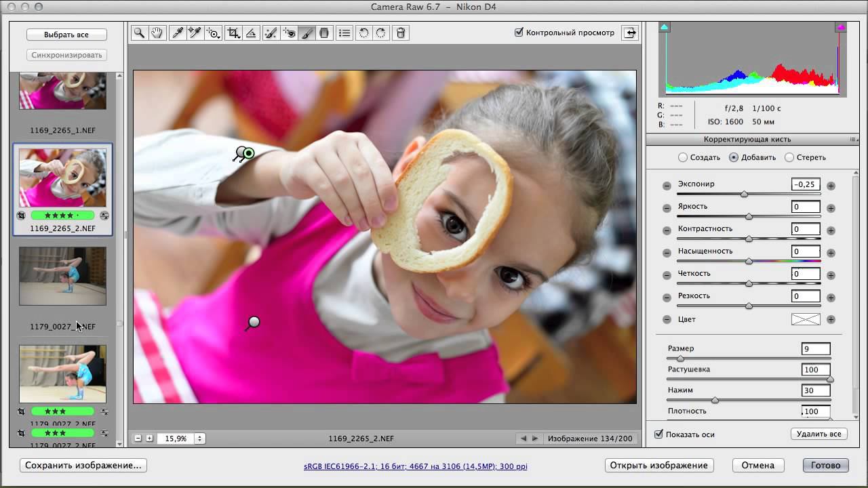Open the Корректирующая кисть panel menu
The height and width of the screenshot is (488, 868).
click(x=853, y=140)
